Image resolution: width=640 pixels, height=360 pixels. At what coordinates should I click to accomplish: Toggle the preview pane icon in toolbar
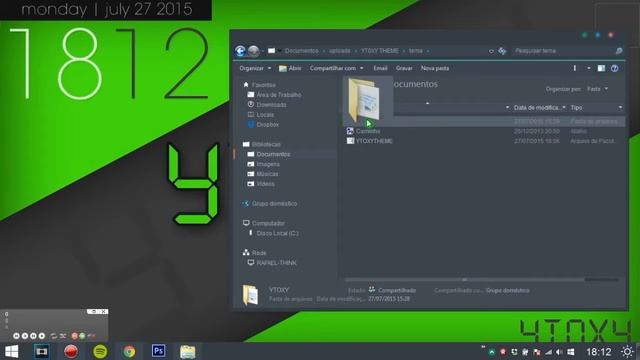pyautogui.click(x=601, y=68)
